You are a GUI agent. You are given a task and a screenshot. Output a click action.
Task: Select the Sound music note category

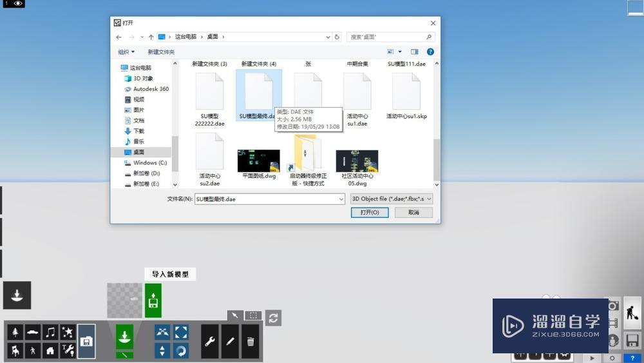tap(50, 332)
